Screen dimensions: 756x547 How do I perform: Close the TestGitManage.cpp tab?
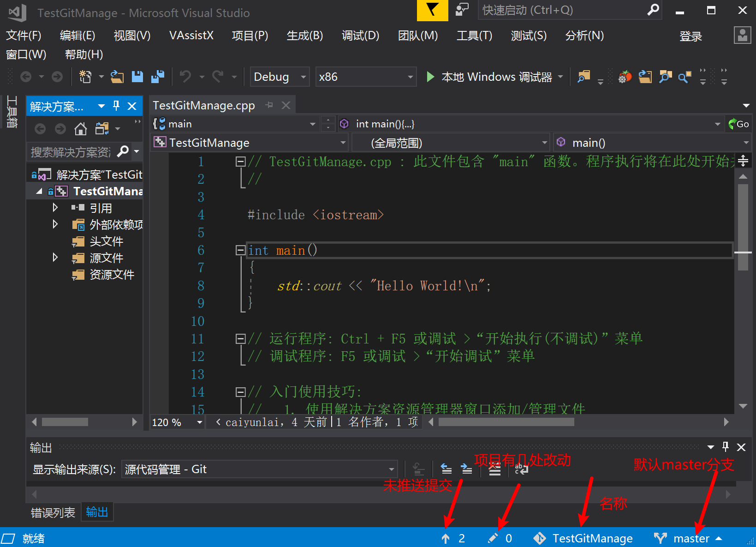(286, 105)
